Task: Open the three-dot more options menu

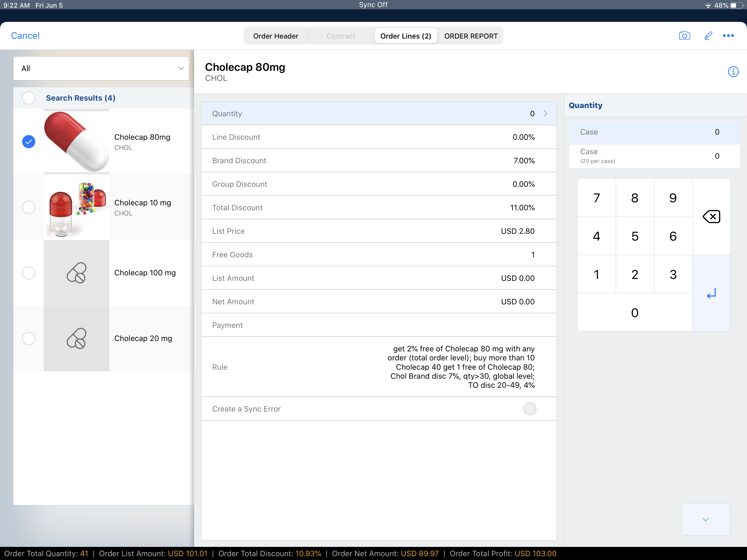Action: coord(728,36)
